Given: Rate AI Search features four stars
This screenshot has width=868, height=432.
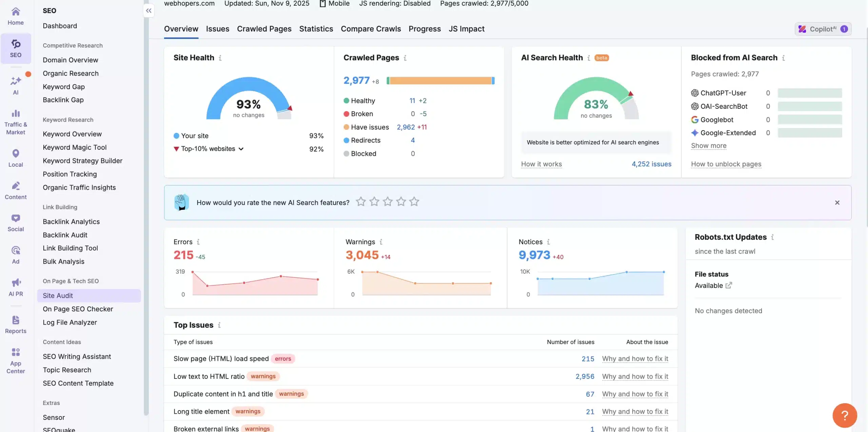Looking at the screenshot, I should coord(401,202).
